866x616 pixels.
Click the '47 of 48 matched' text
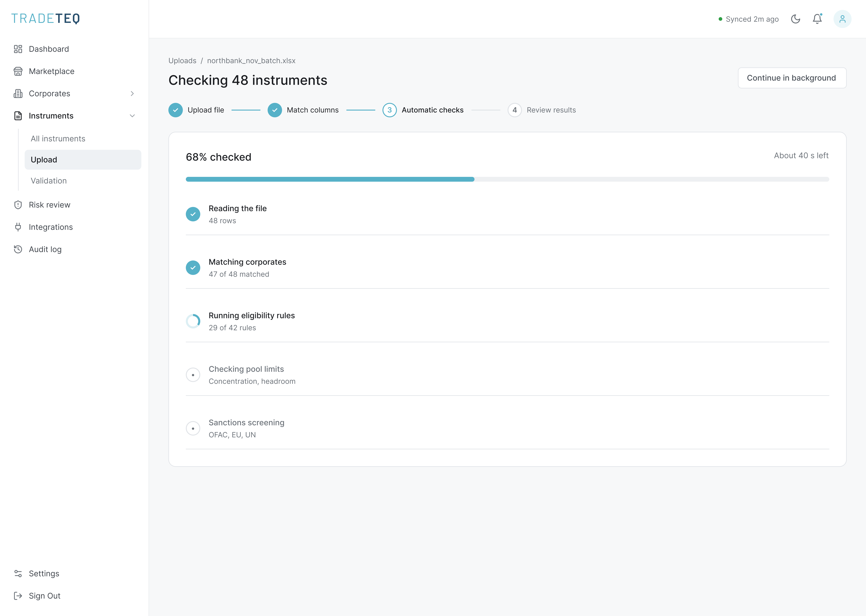[239, 274]
